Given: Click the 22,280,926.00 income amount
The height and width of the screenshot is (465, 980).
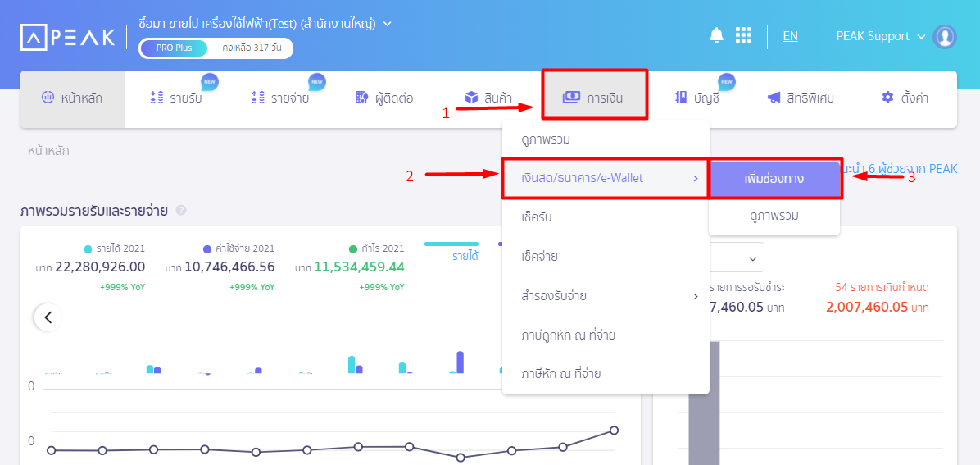Looking at the screenshot, I should pos(100,267).
